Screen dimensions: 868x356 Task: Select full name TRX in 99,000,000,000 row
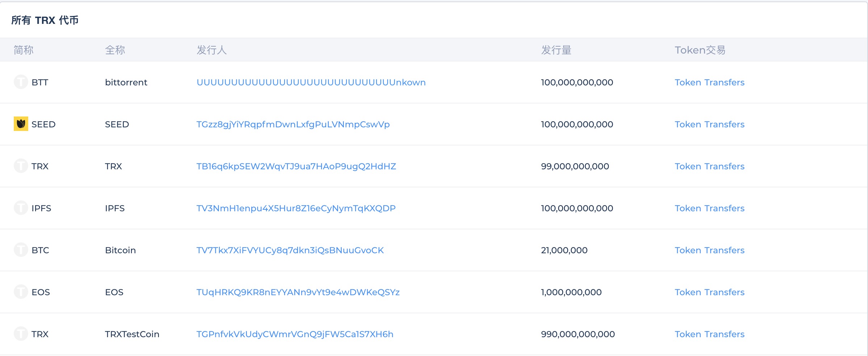(113, 166)
